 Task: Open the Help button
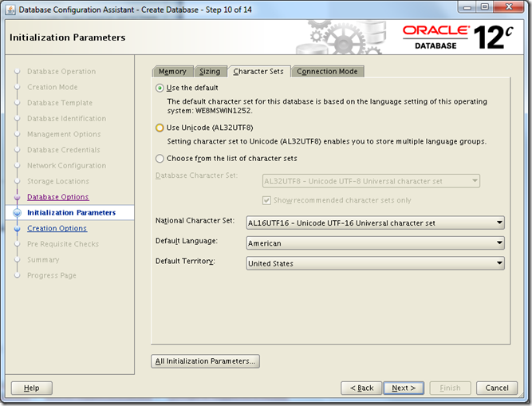click(x=31, y=388)
